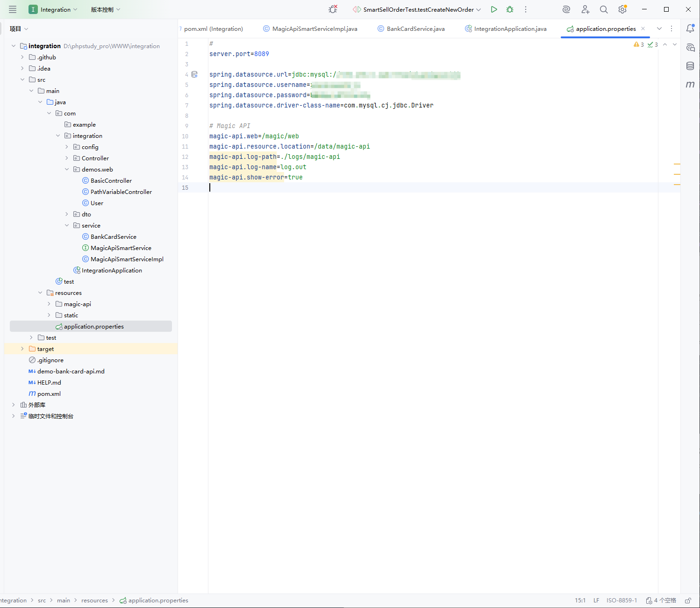Open editor tab options menu

pyautogui.click(x=671, y=29)
